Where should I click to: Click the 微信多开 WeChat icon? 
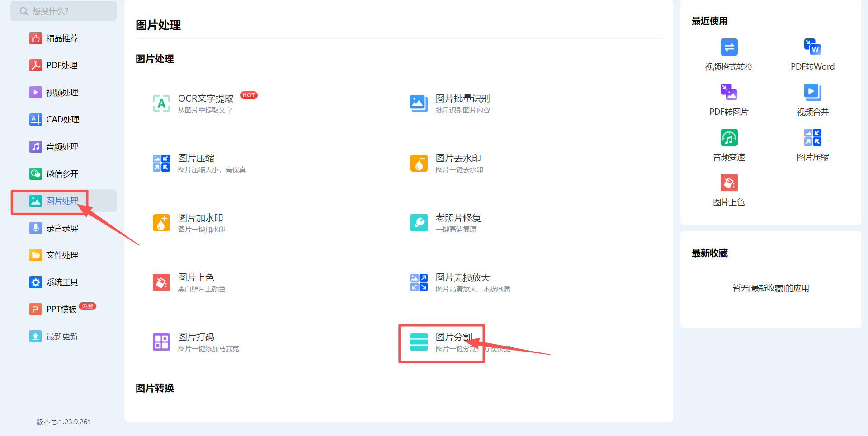(36, 174)
